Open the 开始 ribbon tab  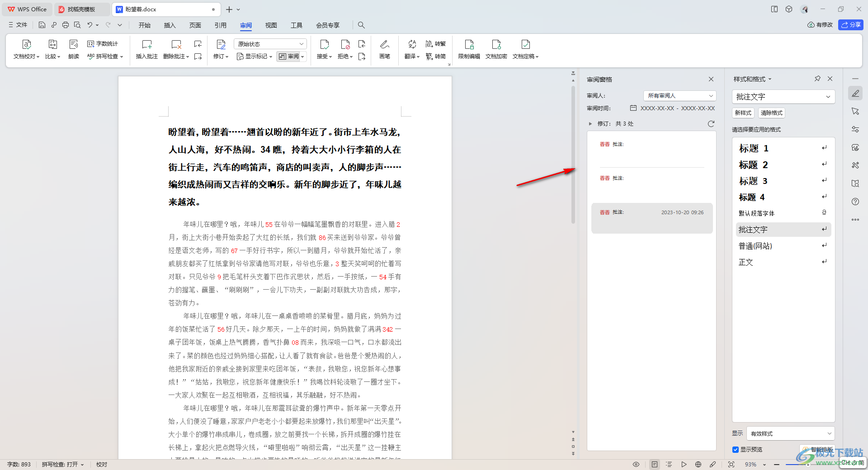coord(145,25)
